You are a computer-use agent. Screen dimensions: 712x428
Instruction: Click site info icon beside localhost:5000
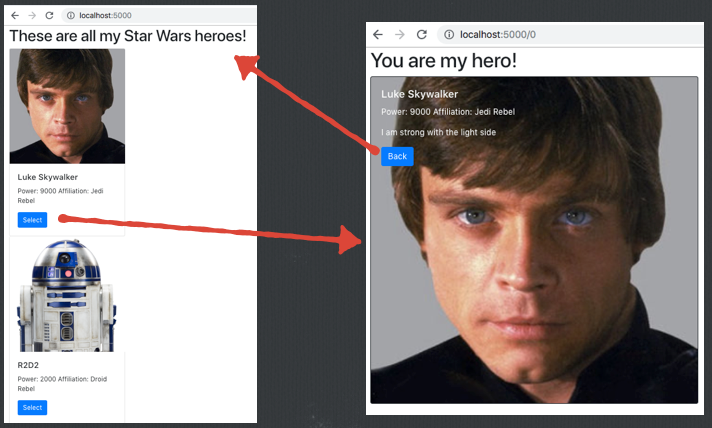[70, 15]
